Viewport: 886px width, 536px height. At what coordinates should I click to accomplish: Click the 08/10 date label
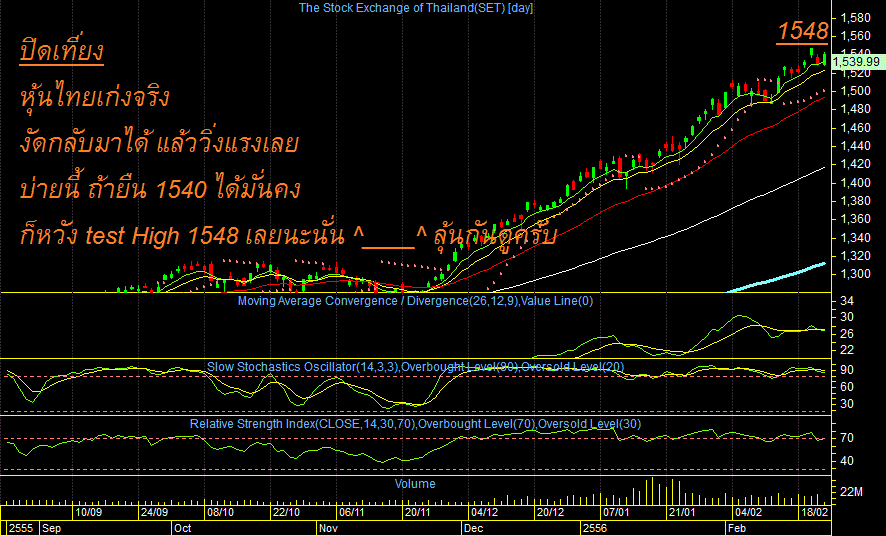220,512
